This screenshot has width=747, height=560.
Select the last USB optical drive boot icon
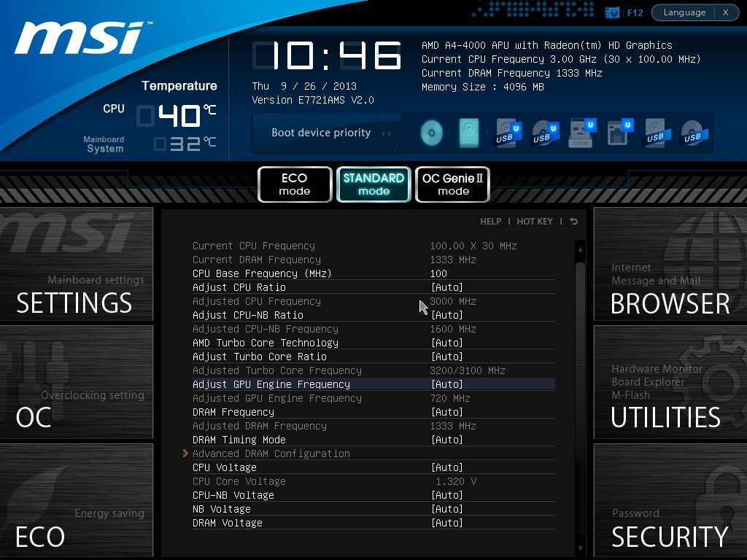coord(694,133)
